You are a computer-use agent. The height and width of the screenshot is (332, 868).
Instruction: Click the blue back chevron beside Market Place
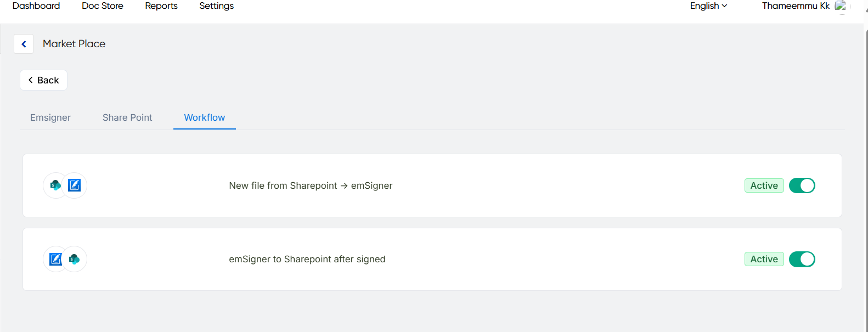click(x=24, y=44)
